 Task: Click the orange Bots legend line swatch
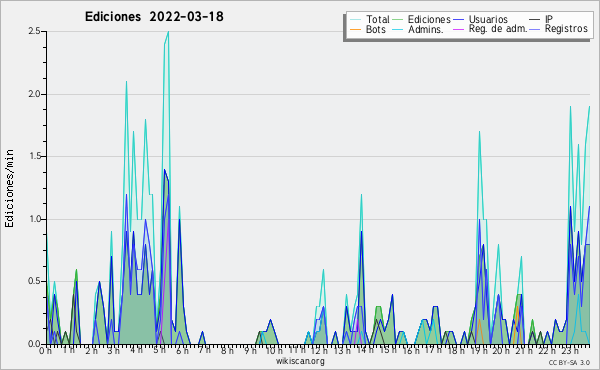[355, 29]
